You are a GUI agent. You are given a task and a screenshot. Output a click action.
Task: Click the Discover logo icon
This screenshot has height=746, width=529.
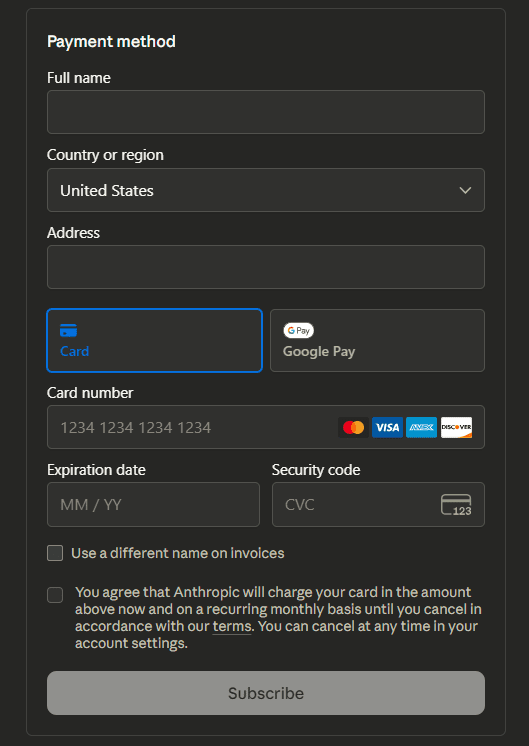pos(456,427)
